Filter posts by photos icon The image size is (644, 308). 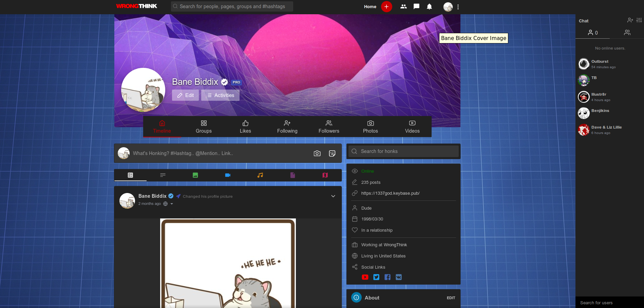pos(195,175)
